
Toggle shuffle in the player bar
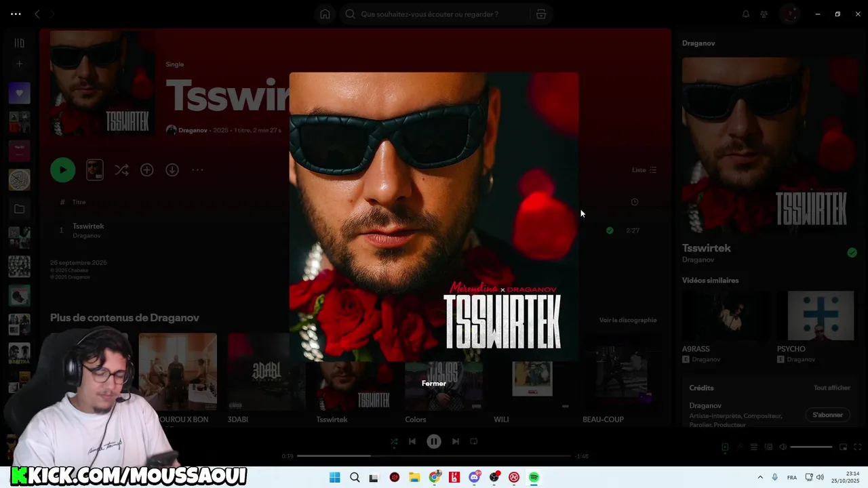394,441
